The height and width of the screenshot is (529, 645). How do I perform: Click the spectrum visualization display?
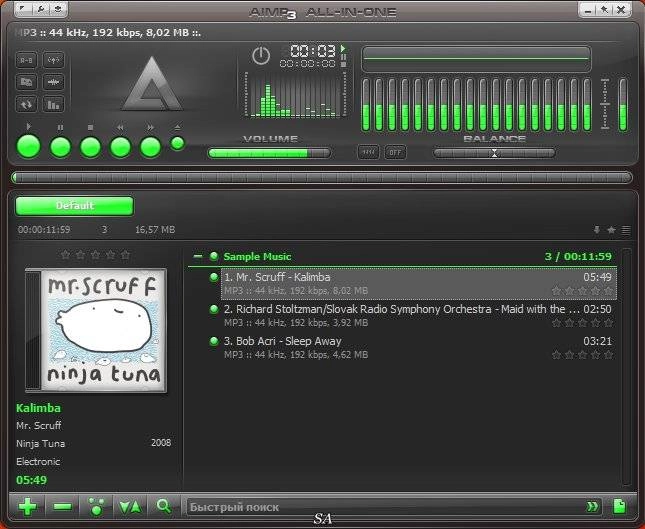click(x=295, y=95)
